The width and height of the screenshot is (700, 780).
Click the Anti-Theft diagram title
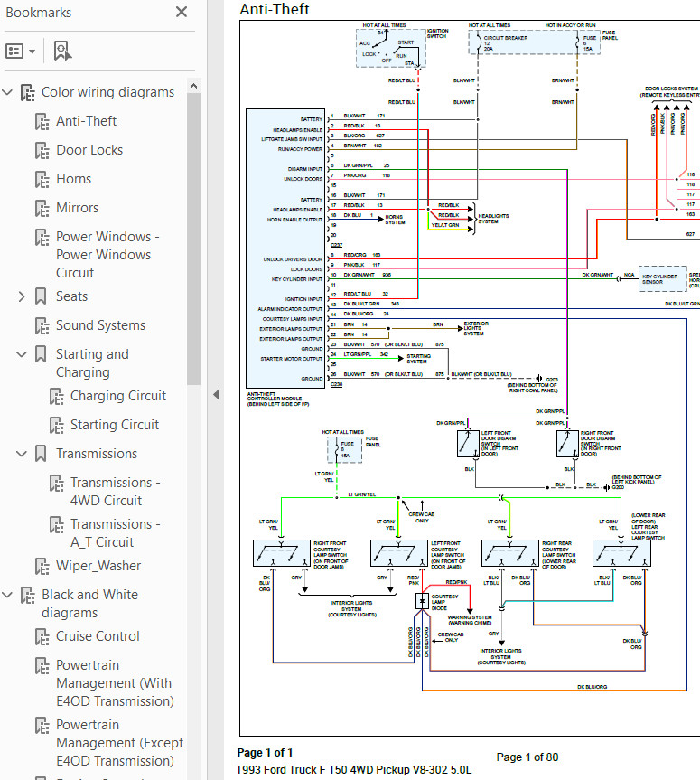pos(275,9)
